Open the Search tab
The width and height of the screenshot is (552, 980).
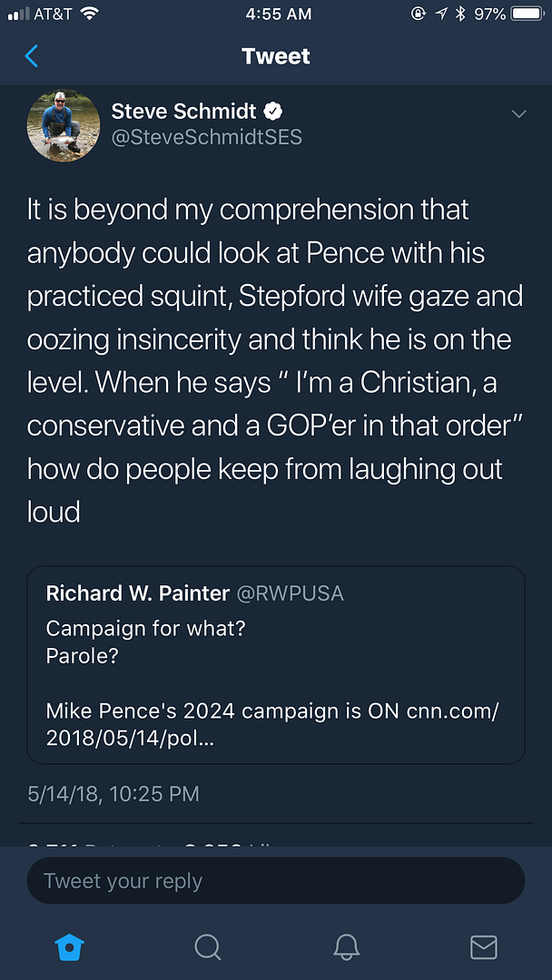(x=208, y=947)
